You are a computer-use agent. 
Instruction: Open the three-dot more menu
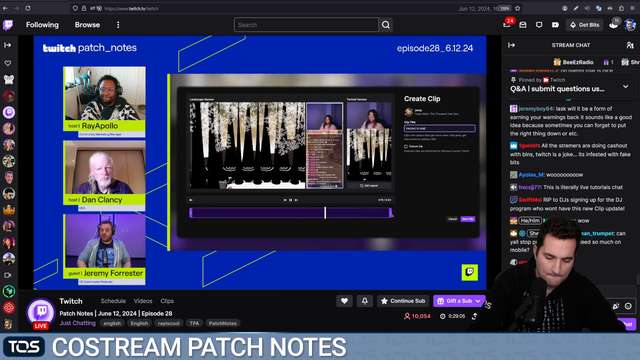118,25
